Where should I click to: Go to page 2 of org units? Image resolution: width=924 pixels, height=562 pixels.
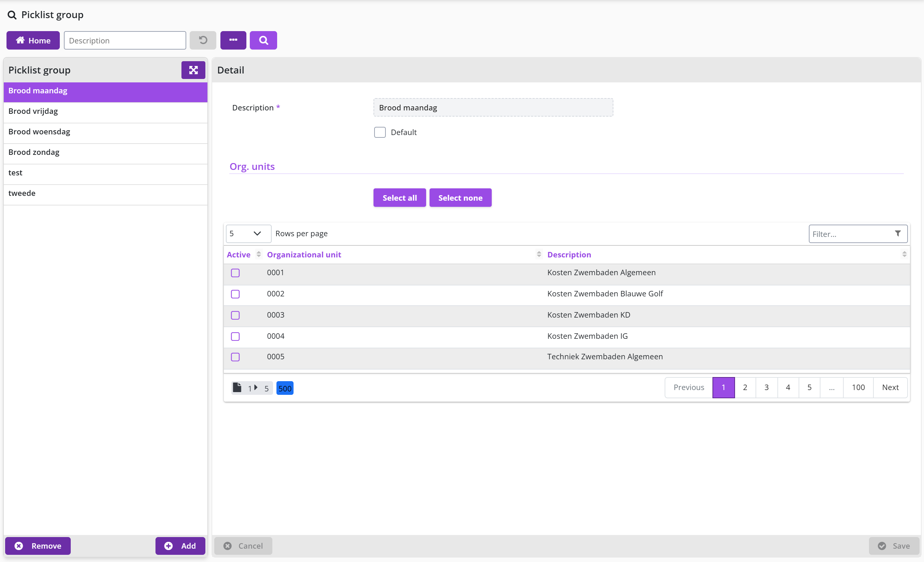click(745, 387)
